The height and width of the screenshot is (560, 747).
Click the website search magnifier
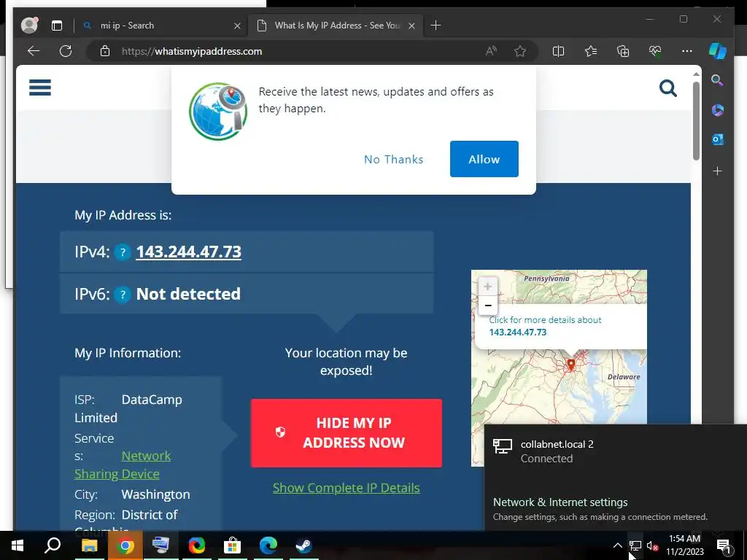(668, 88)
